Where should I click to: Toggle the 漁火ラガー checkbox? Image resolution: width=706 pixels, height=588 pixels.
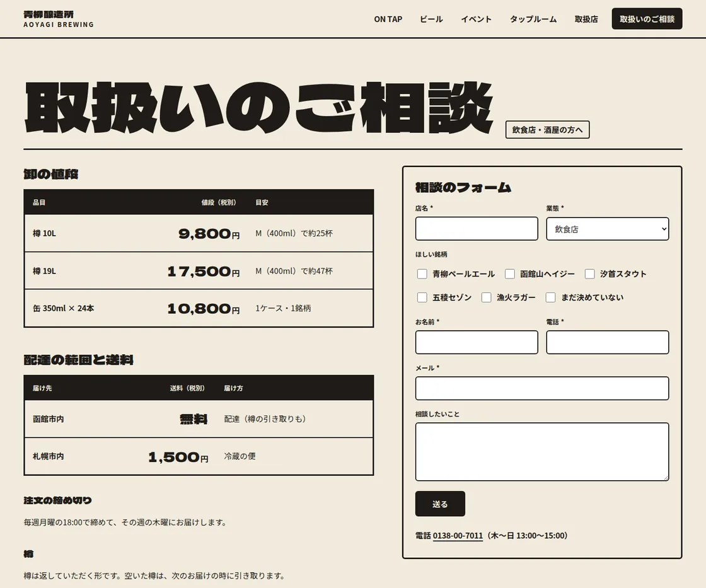coord(486,297)
